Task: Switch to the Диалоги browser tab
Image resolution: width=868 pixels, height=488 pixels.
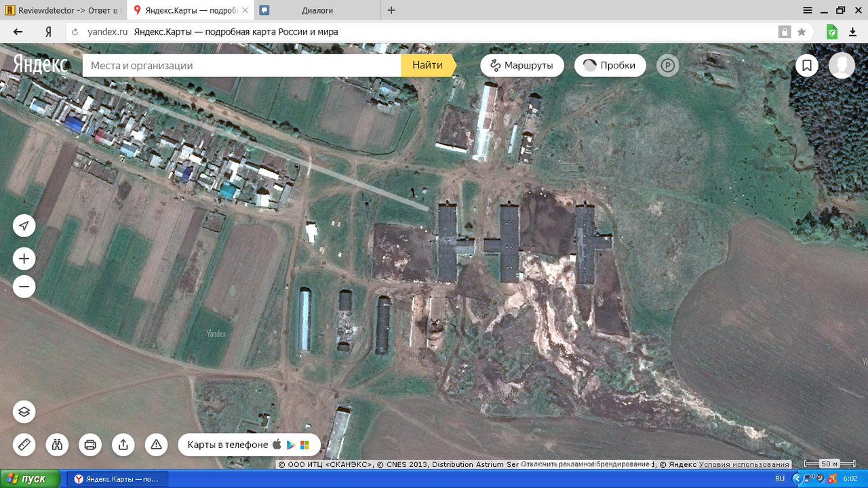Action: point(316,10)
